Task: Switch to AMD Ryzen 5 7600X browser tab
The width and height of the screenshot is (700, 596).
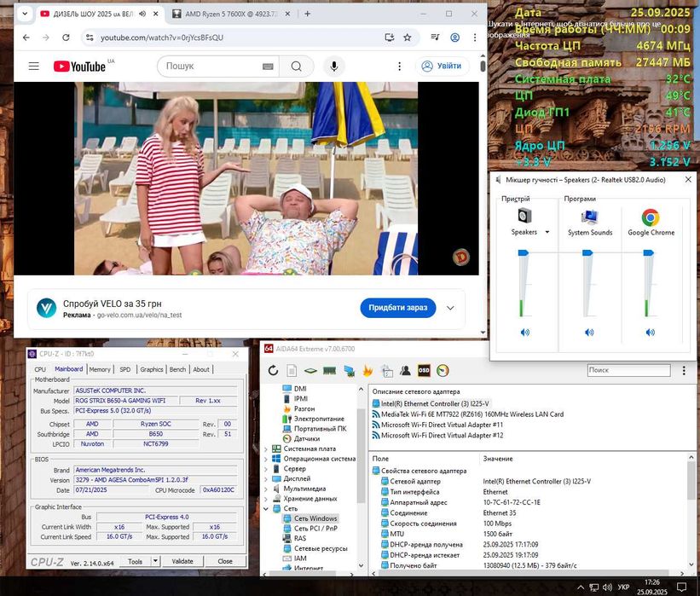Action: 231,14
